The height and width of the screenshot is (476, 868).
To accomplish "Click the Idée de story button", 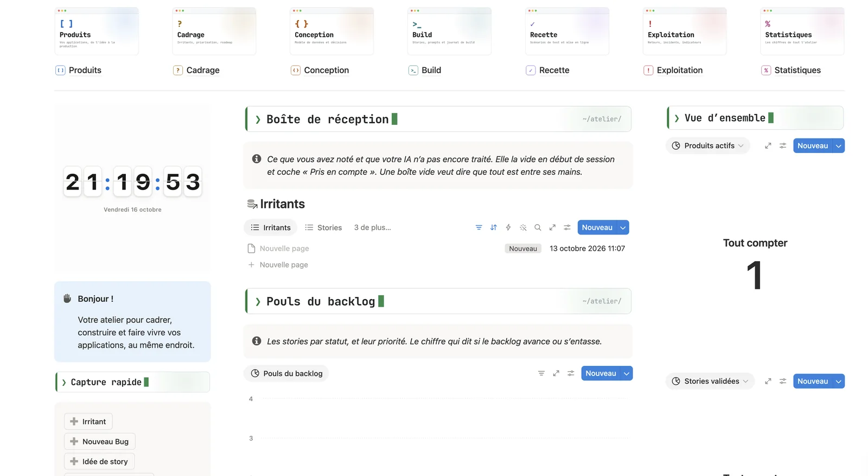I will pos(99,461).
